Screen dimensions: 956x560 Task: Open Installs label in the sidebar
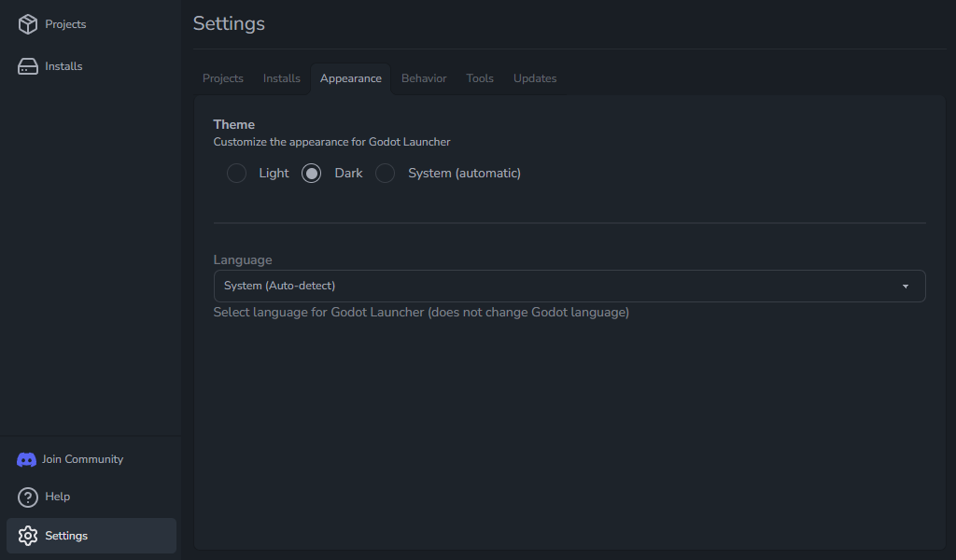pos(63,66)
